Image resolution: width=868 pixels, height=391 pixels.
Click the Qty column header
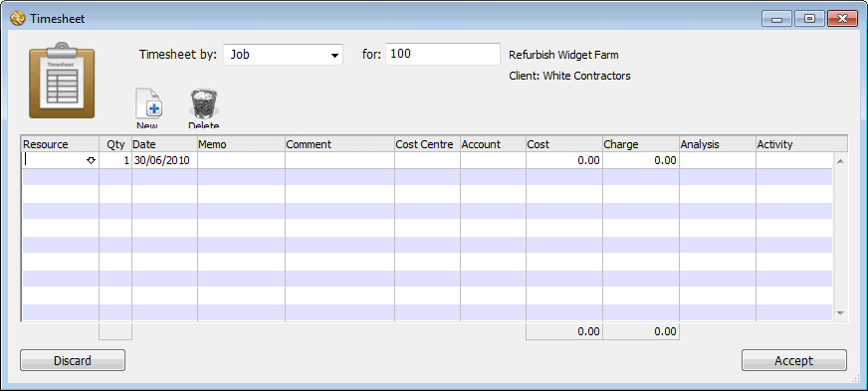click(x=115, y=144)
